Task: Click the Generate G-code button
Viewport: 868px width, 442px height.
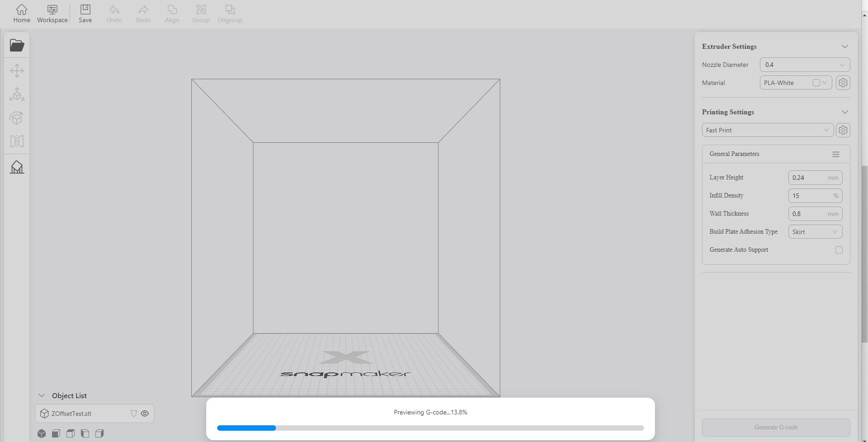Action: coord(775,427)
